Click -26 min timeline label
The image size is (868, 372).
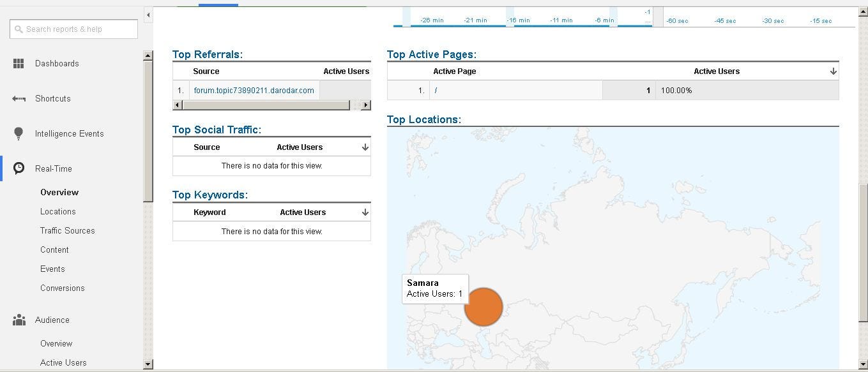[x=432, y=20]
